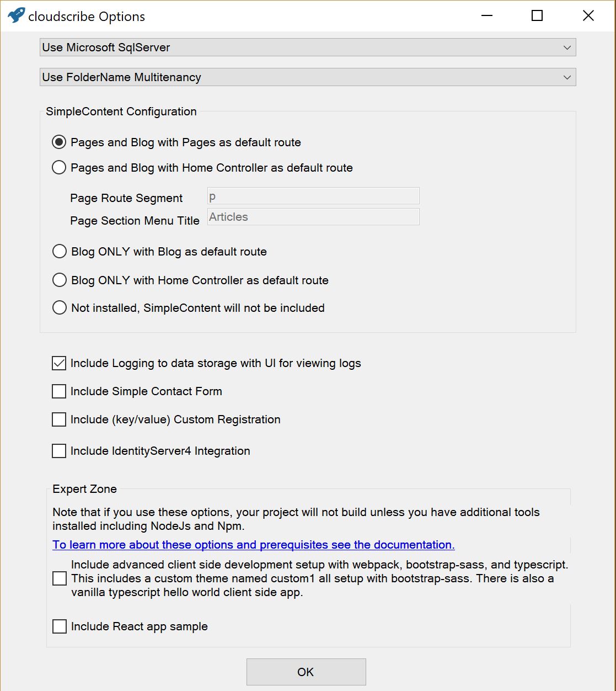Choose Pages and Blog with Home Controller route
616x691 pixels.
click(x=59, y=168)
